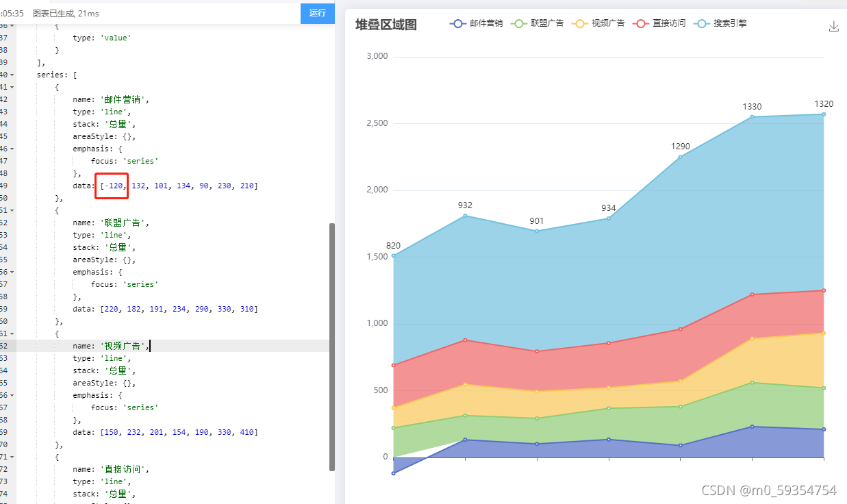The height and width of the screenshot is (504, 847).
Task: Collapse the 'series: [' code fold arrow
Action: point(12,75)
